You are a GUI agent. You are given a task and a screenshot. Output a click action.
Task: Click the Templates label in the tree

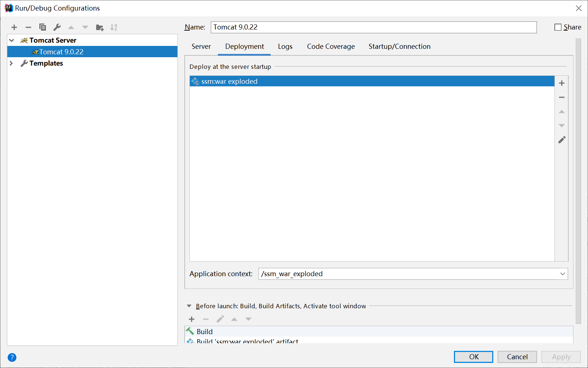(46, 63)
